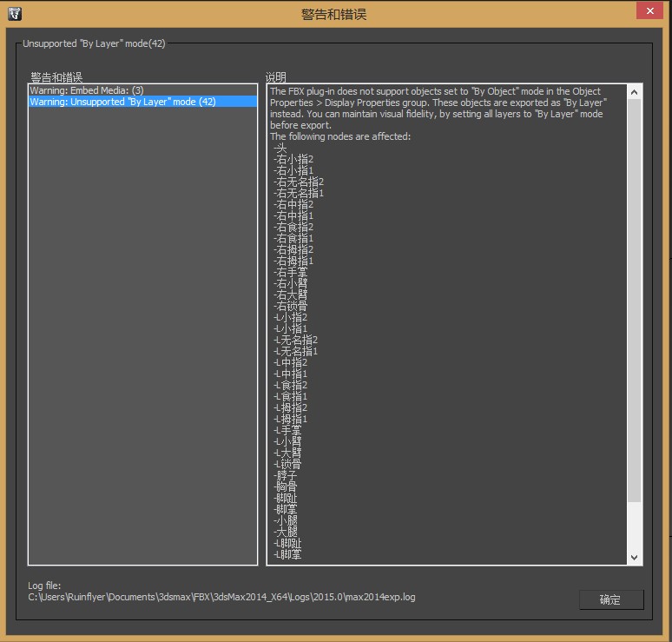
Task: Click the node entry -L锁骨
Action: [287, 465]
